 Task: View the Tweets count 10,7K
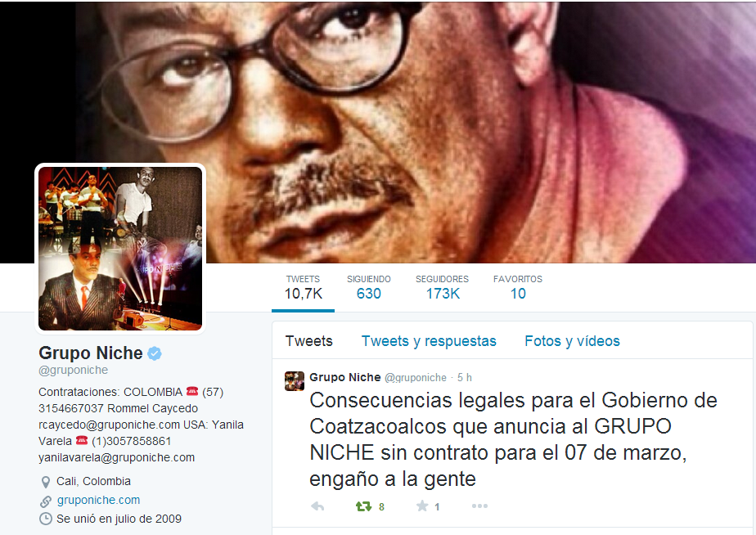click(x=303, y=288)
